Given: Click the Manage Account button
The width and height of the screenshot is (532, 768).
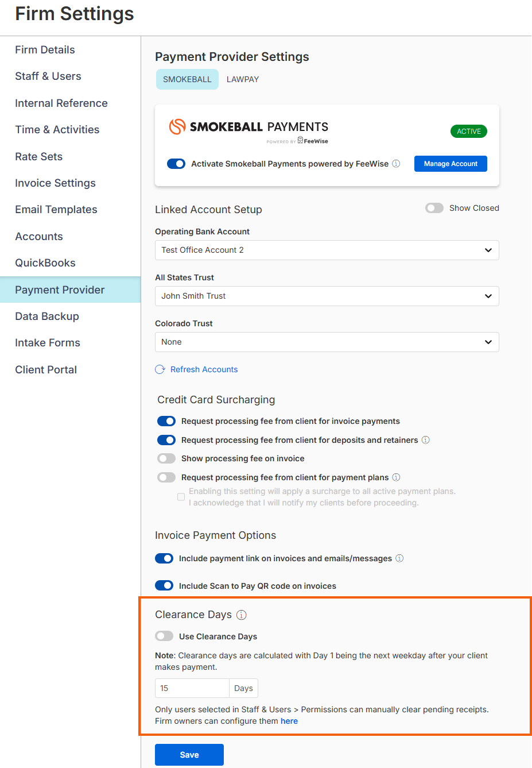Looking at the screenshot, I should click(451, 164).
